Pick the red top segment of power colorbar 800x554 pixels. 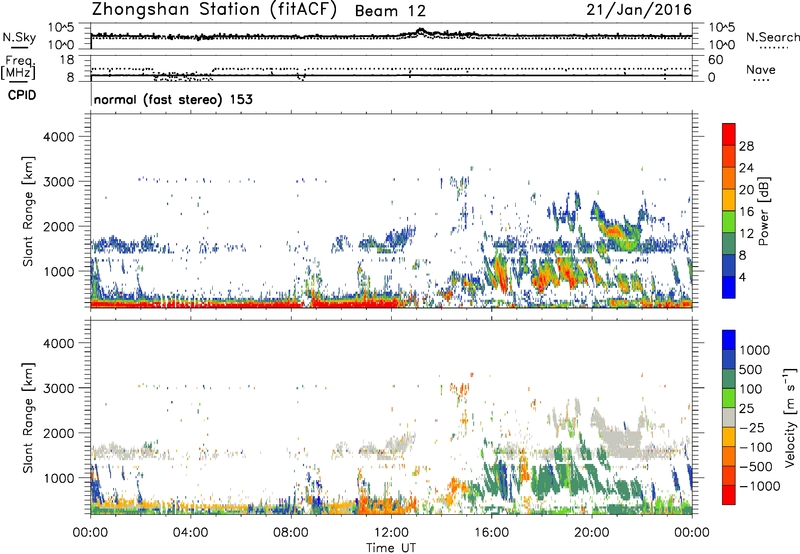tap(729, 135)
